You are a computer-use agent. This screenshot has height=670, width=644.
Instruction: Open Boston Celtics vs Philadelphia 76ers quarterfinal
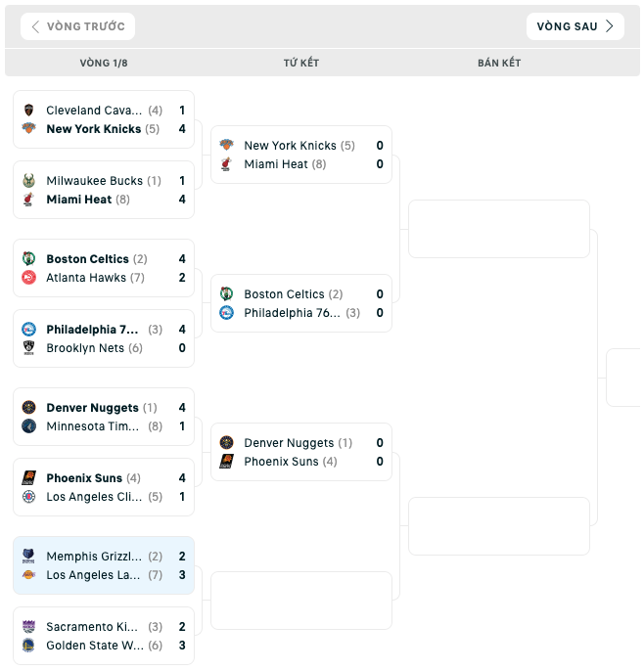301,303
